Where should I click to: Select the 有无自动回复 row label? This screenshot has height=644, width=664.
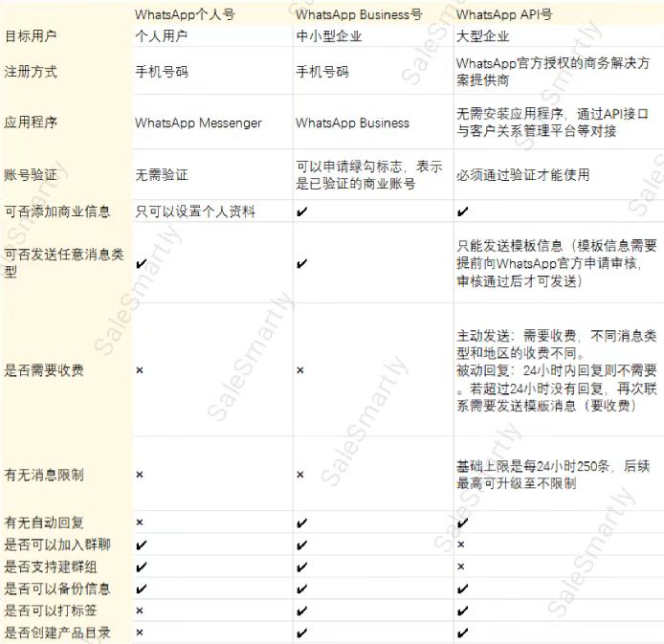[44, 522]
